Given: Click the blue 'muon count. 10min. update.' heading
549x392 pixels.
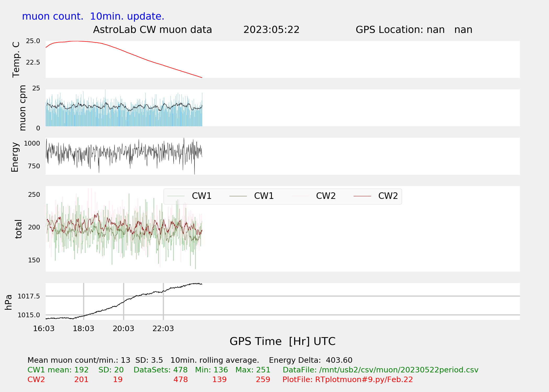Looking at the screenshot, I should [x=93, y=16].
